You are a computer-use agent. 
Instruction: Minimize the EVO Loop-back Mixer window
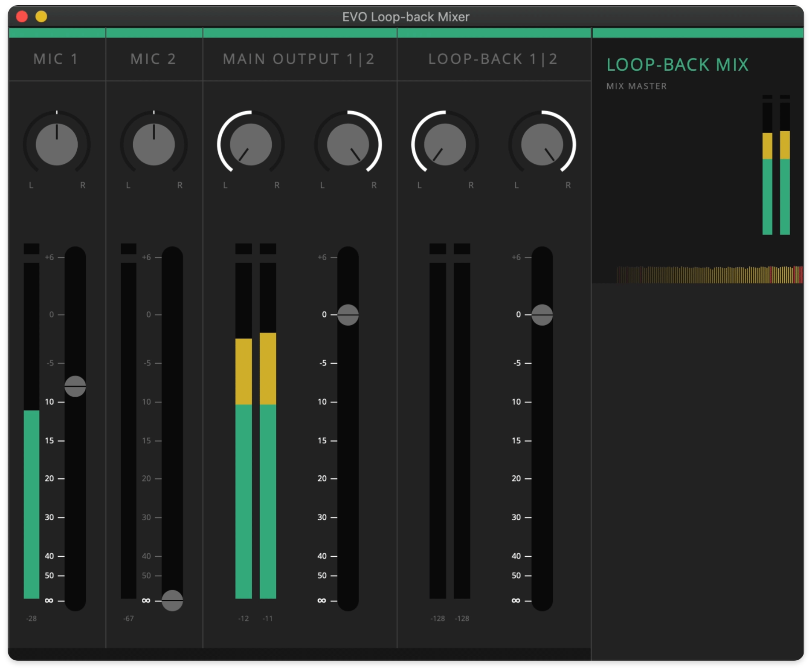point(41,17)
